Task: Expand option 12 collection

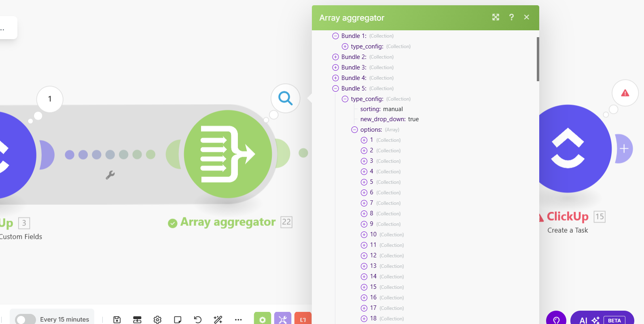Action: click(x=364, y=256)
